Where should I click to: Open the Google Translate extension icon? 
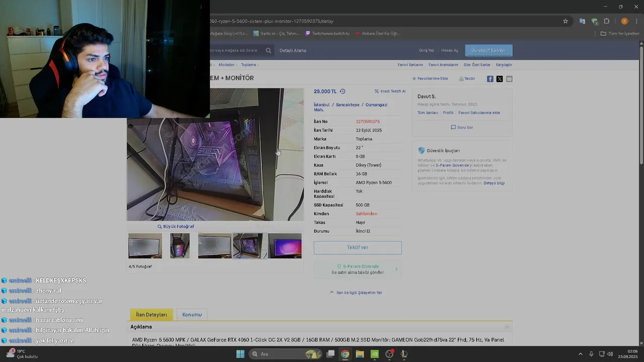582,21
